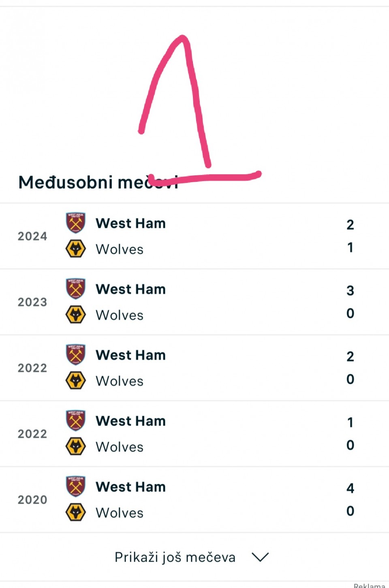Open West Ham name in 2020 match
This screenshot has width=389, height=588.
click(130, 487)
